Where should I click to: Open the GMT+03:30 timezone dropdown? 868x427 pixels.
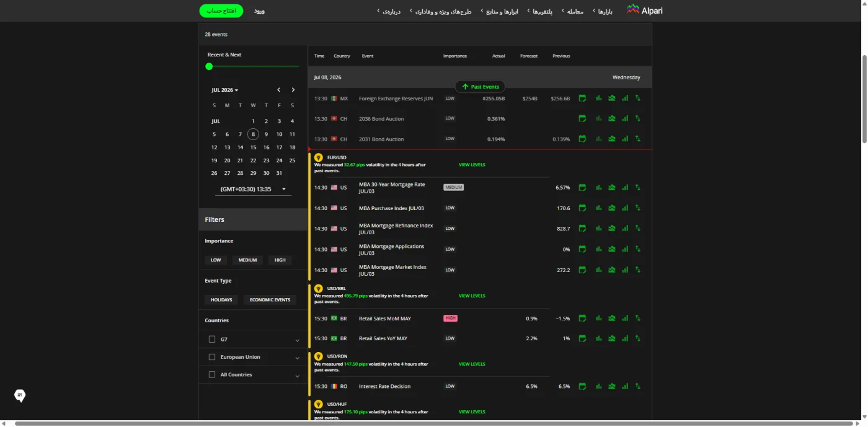(x=253, y=189)
